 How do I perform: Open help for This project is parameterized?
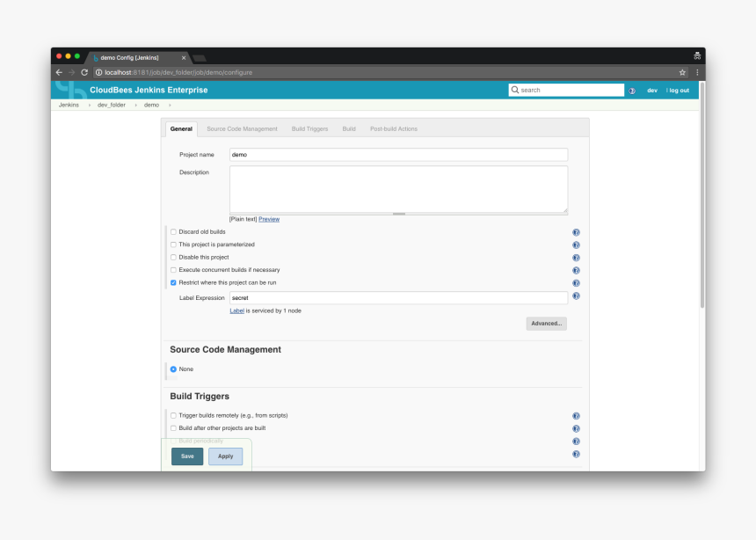click(x=576, y=245)
